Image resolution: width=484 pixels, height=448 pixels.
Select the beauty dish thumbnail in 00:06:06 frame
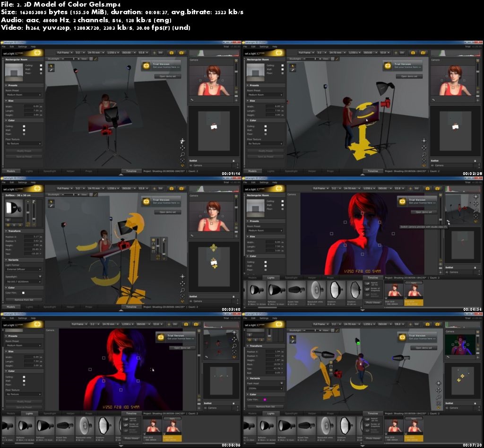(x=84, y=426)
